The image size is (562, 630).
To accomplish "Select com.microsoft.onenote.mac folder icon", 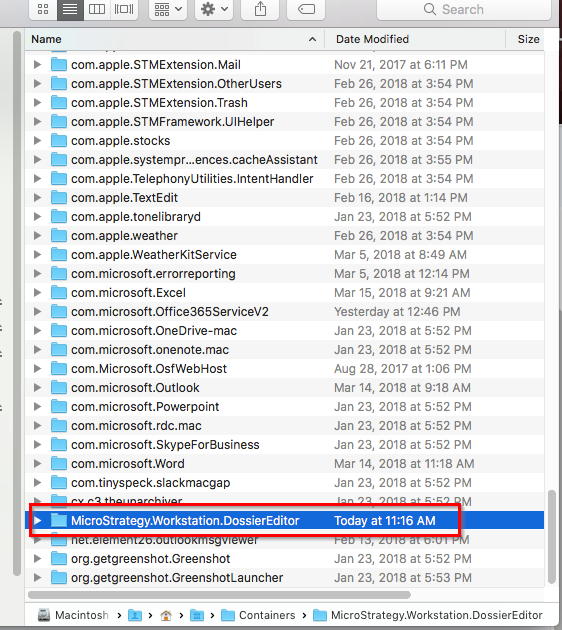I will pos(59,350).
